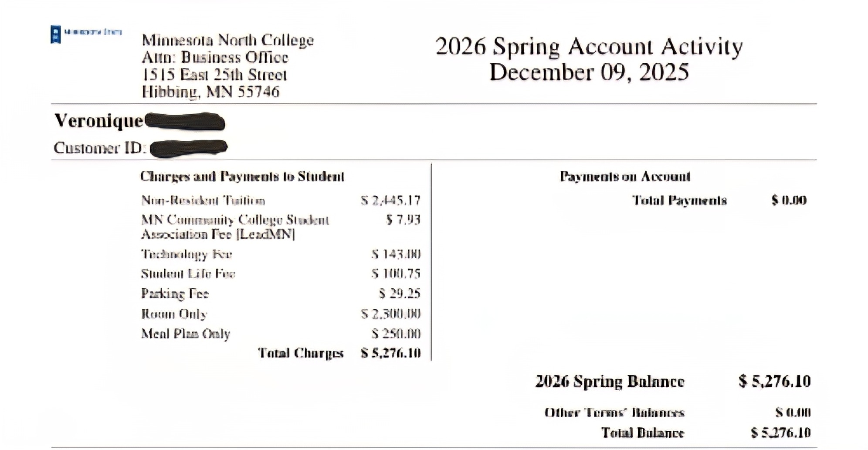Screen dimensions: 868x450
Task: Click the Technology Fee amount $143.00
Action: pyautogui.click(x=396, y=254)
